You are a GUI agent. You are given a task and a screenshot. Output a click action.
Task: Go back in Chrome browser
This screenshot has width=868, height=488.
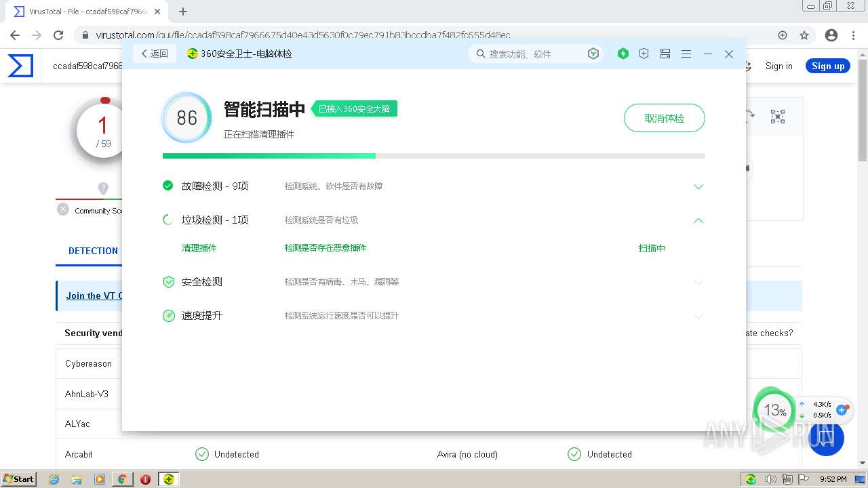tap(15, 35)
